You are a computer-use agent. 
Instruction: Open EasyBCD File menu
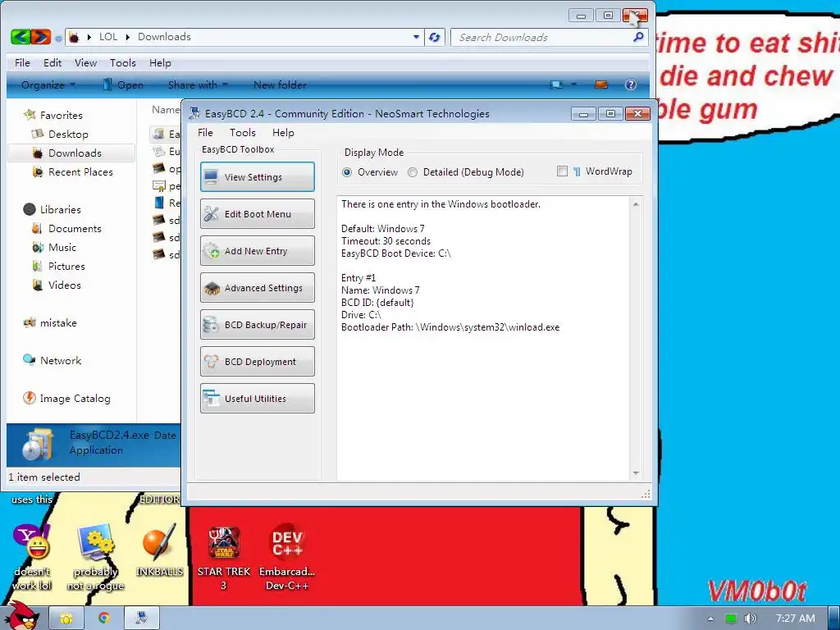click(205, 132)
